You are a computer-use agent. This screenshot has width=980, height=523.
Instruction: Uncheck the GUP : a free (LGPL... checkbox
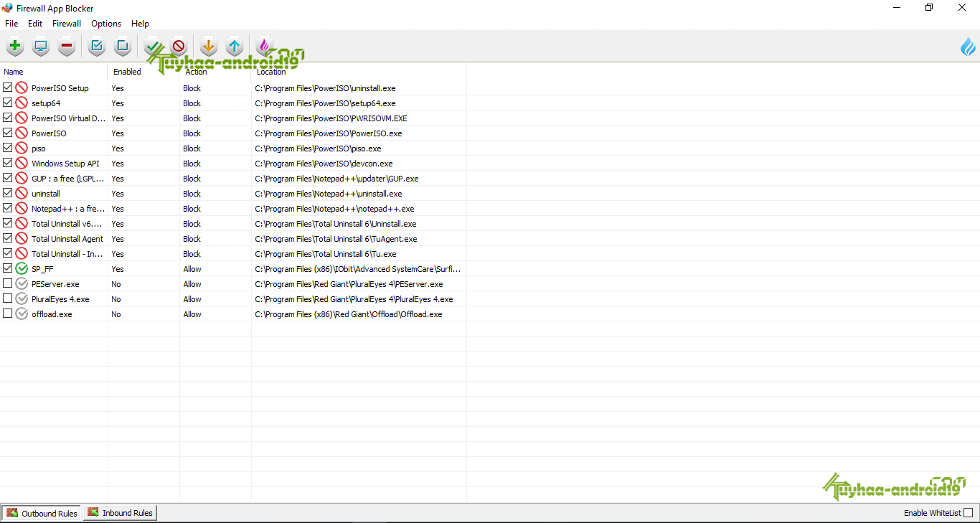coord(7,178)
